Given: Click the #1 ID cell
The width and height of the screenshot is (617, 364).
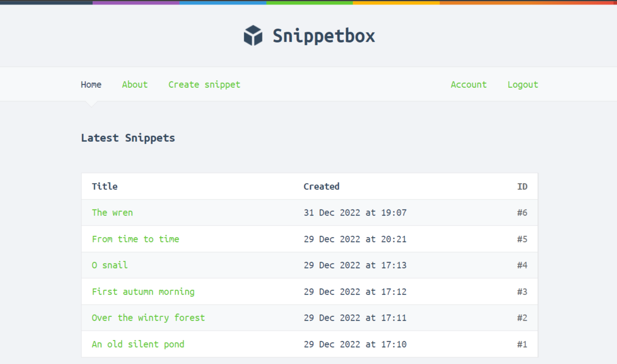Looking at the screenshot, I should (522, 344).
